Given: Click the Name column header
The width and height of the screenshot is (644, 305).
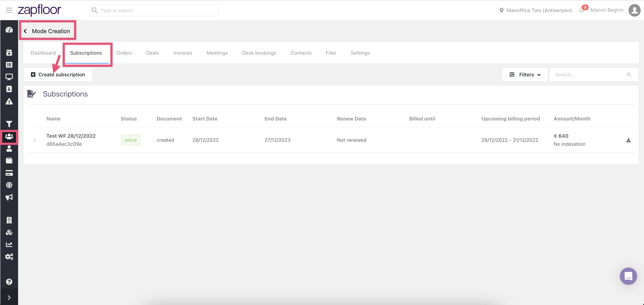Looking at the screenshot, I should (53, 119).
